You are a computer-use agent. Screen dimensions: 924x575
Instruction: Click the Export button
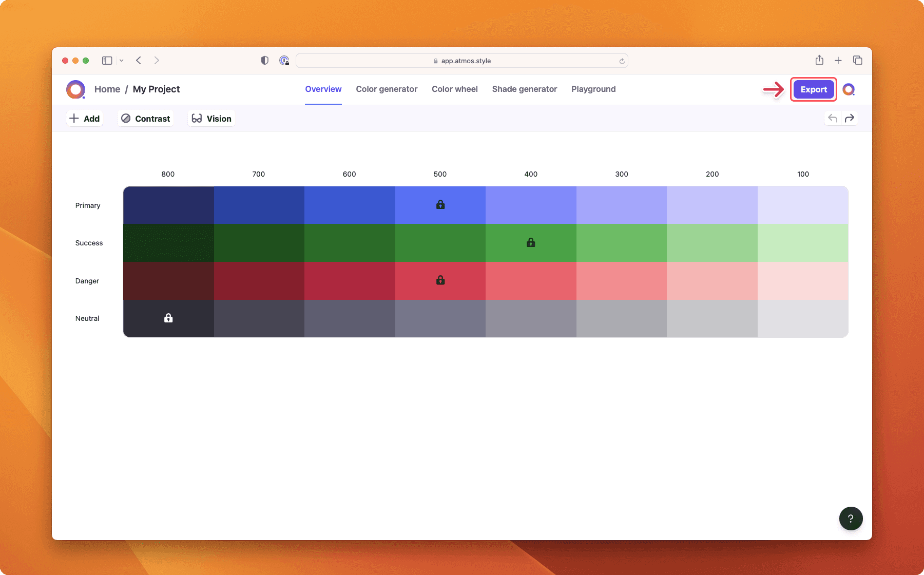814,89
